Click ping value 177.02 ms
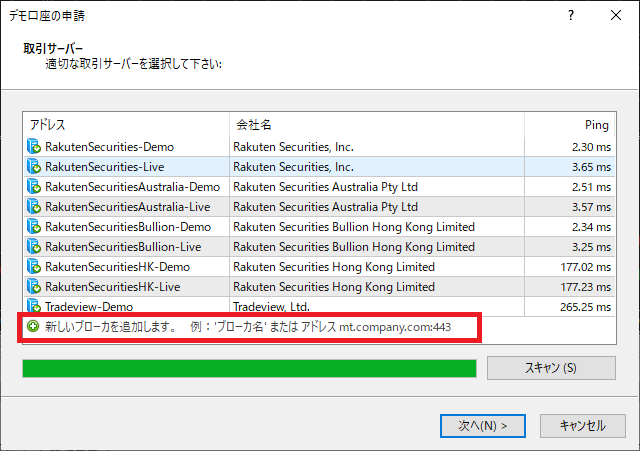Viewport: 640px width, 451px height. pos(586,267)
